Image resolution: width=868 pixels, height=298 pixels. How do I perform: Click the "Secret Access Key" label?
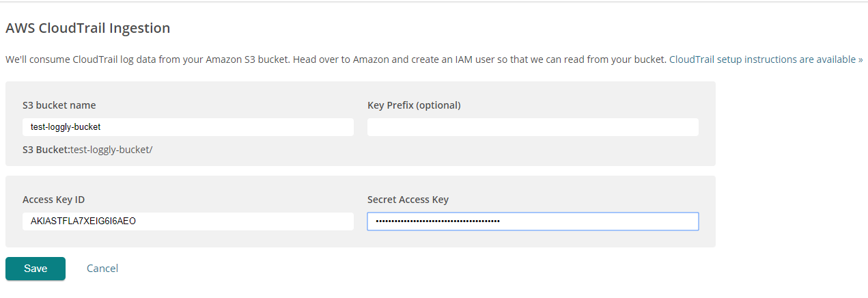click(408, 200)
